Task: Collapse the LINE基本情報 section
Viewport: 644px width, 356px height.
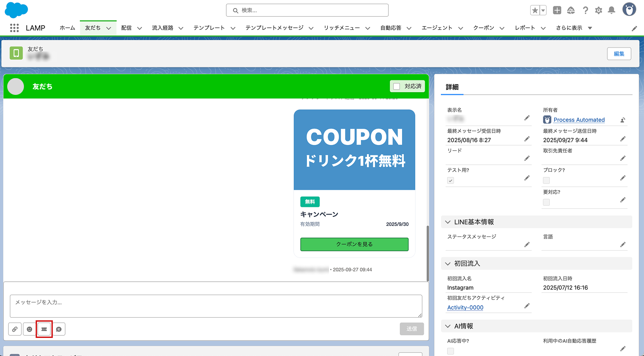Action: coord(448,222)
